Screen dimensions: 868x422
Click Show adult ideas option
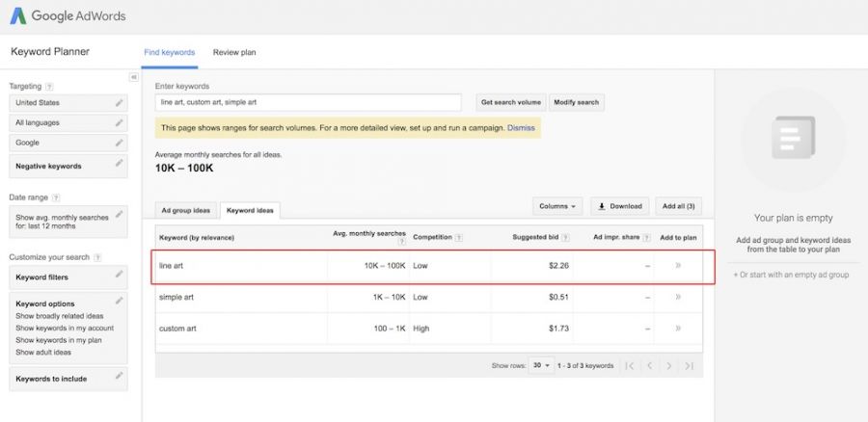point(43,353)
